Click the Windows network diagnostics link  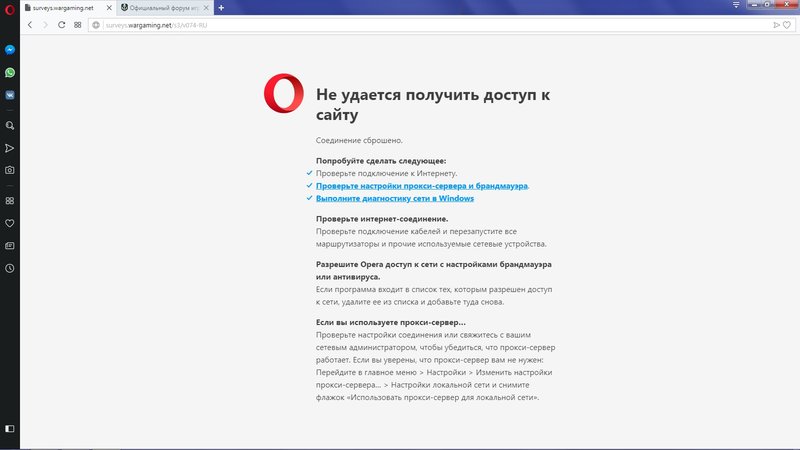coord(395,198)
